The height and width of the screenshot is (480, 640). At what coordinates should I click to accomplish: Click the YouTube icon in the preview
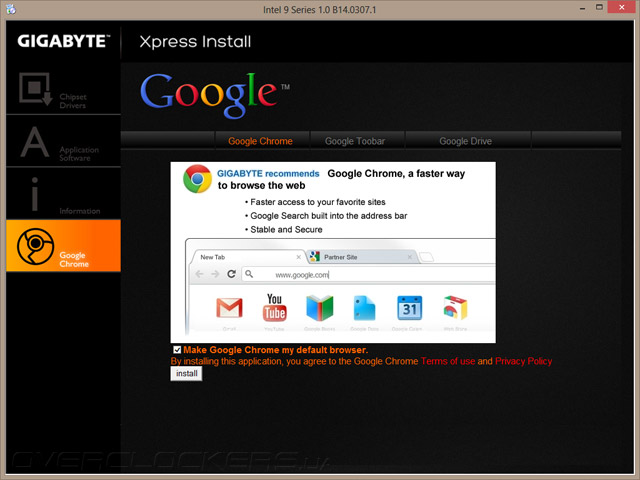click(x=274, y=307)
